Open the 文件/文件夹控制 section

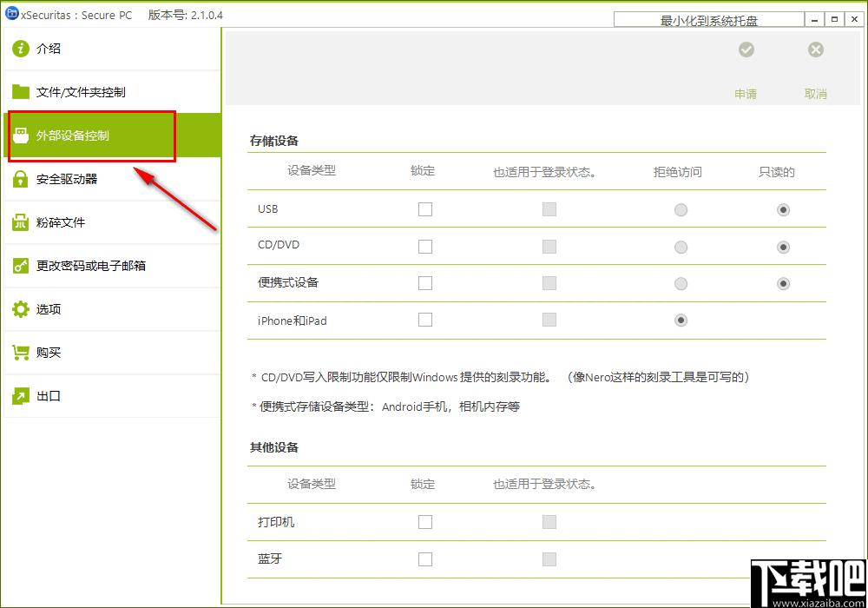112,92
